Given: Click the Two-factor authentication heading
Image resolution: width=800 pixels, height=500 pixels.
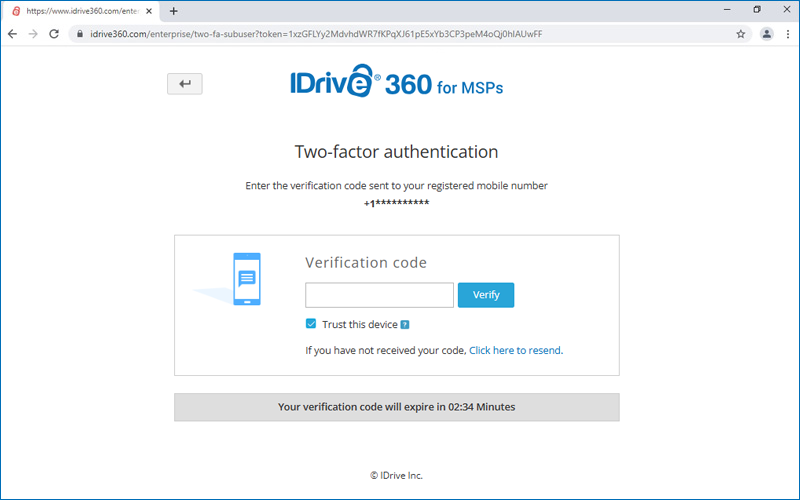Looking at the screenshot, I should pos(396,152).
